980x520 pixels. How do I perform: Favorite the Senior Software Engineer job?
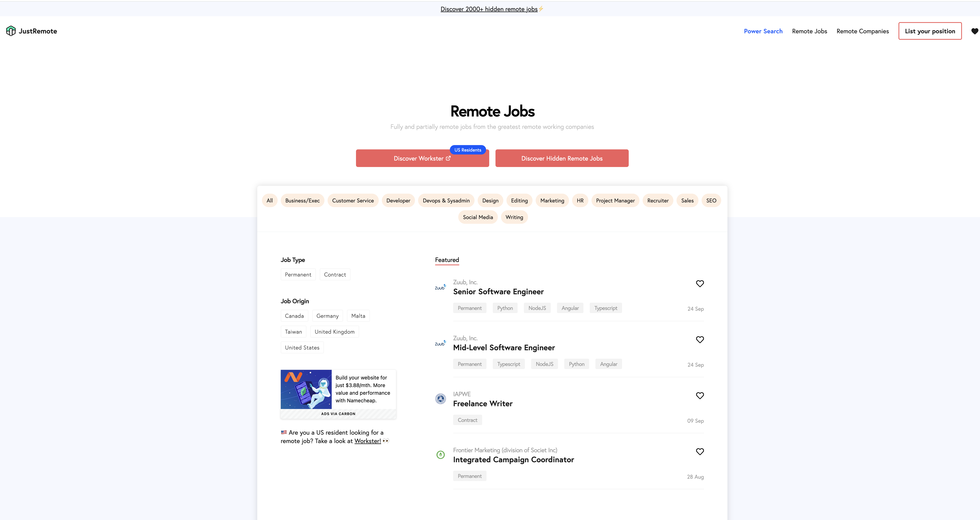700,283
